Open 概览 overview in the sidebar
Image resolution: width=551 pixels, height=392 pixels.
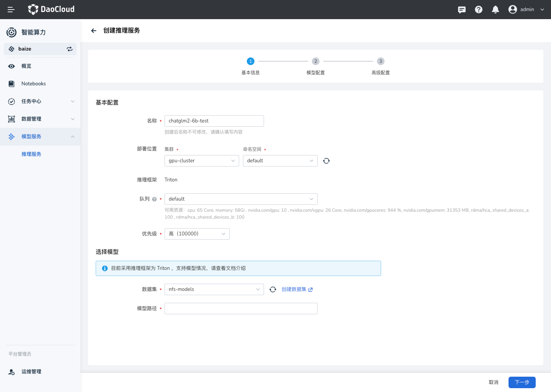40,66
